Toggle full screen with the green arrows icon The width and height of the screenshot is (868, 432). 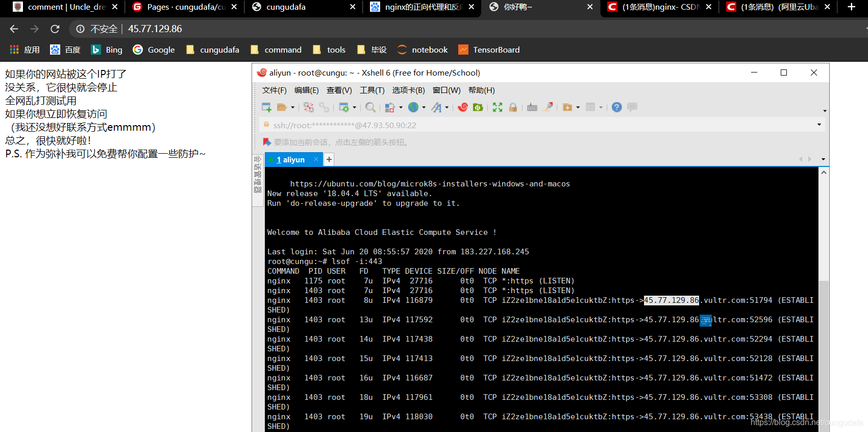click(498, 107)
